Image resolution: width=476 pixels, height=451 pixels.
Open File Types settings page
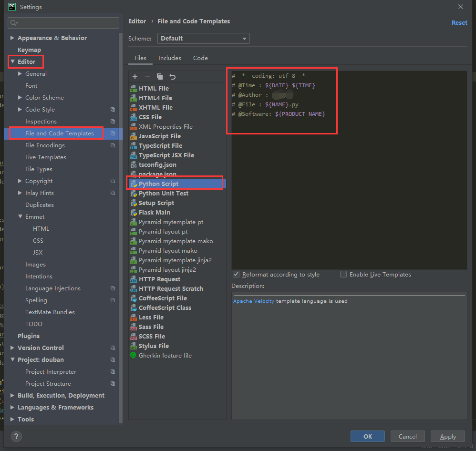39,169
